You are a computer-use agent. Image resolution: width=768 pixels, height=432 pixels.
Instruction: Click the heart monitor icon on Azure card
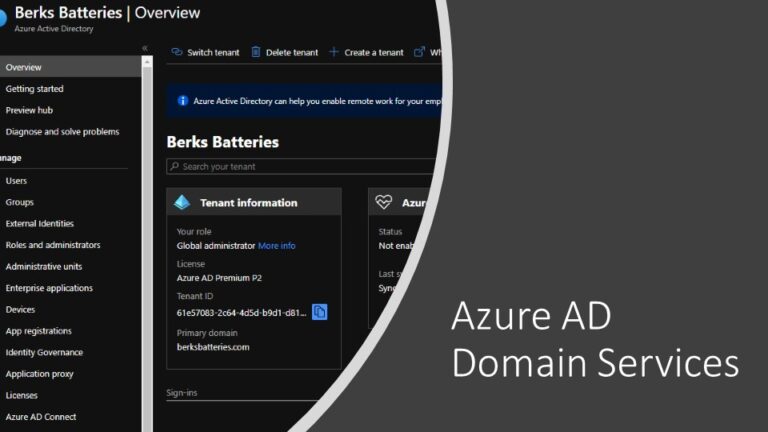[384, 202]
